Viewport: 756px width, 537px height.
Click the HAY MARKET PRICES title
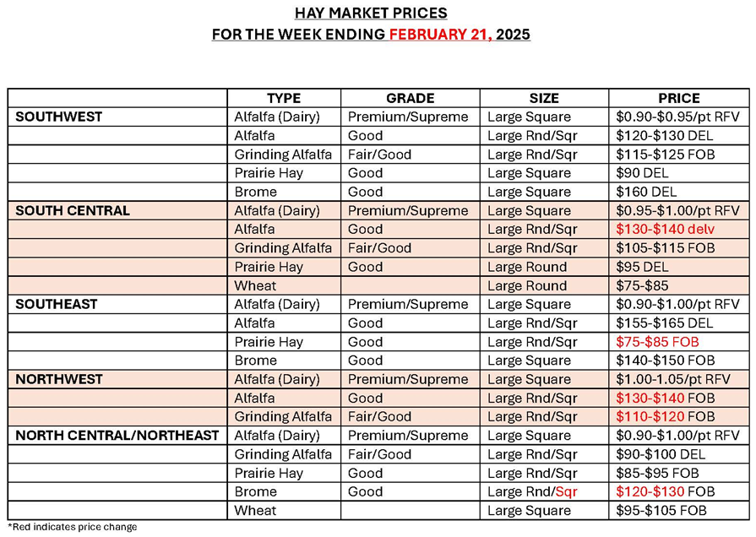[x=371, y=14]
